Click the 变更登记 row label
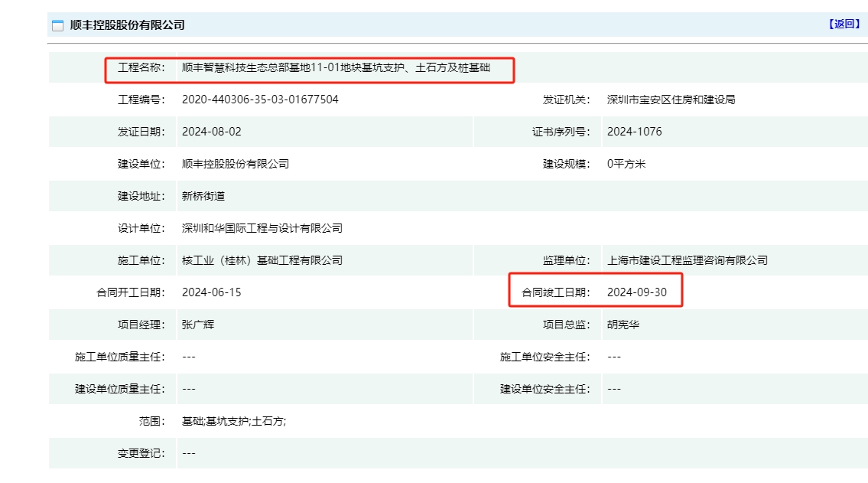This screenshot has height=483, width=868. (x=141, y=453)
